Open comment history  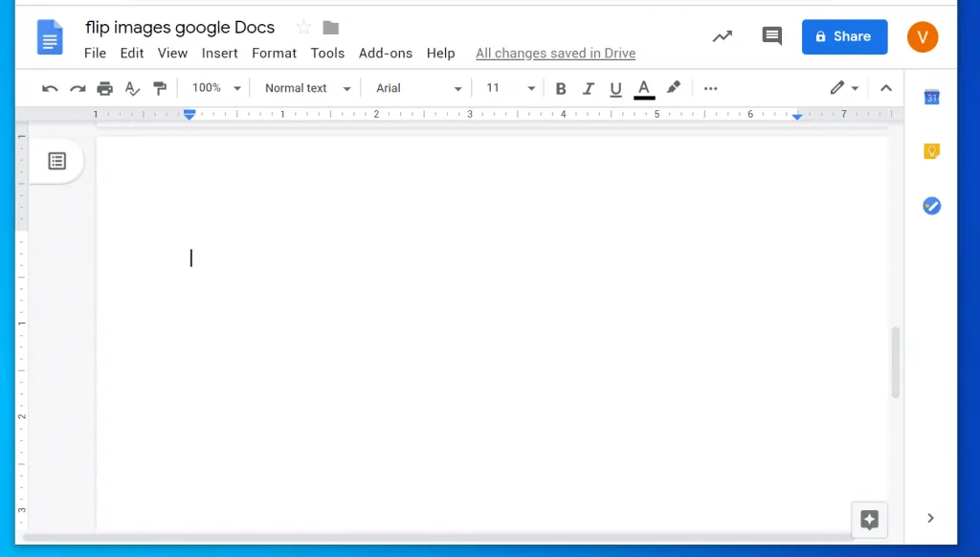click(x=772, y=35)
